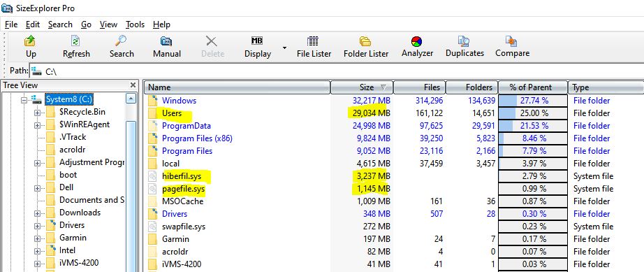Click the Path field showing C:\
644x272 pixels.
tap(337, 71)
